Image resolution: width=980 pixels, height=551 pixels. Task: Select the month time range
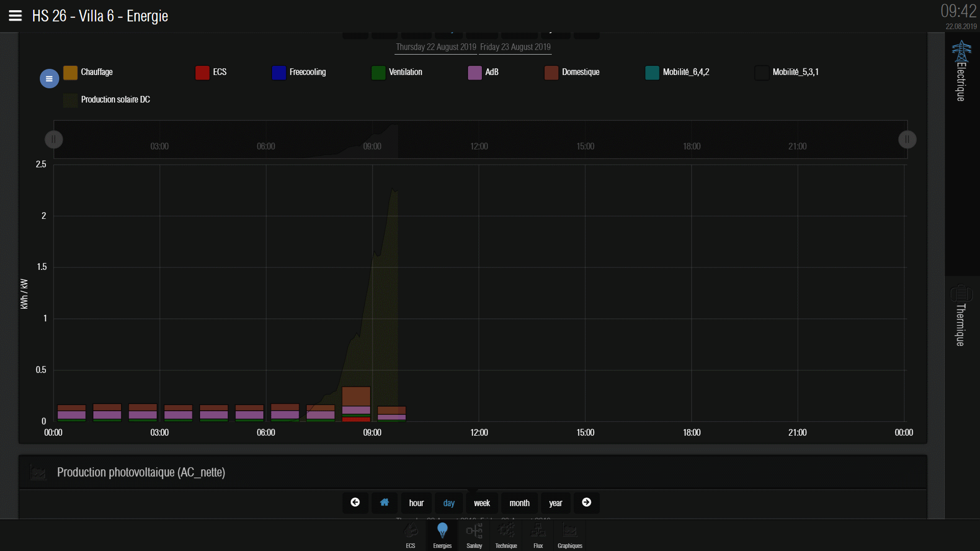[520, 503]
